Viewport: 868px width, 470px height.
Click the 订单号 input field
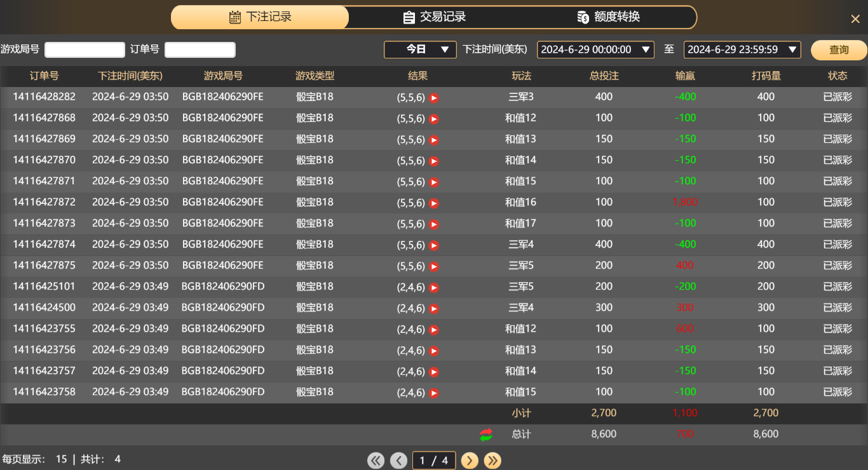tap(200, 50)
